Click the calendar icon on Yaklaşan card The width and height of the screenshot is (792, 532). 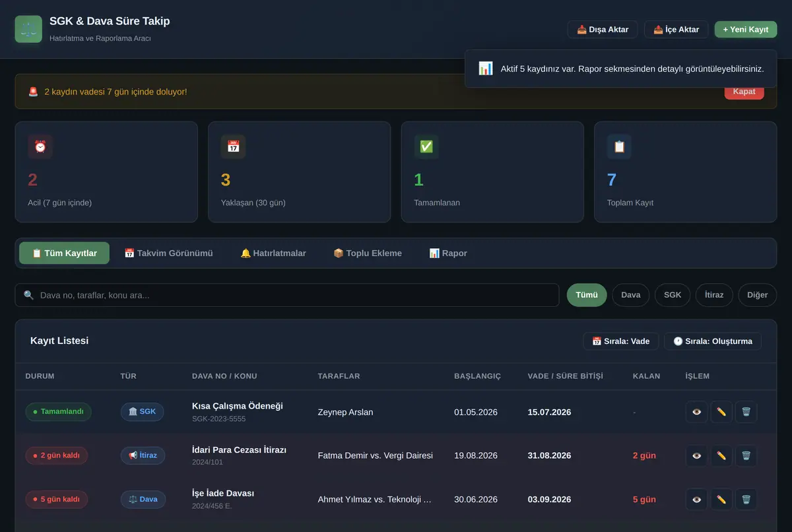tap(233, 147)
